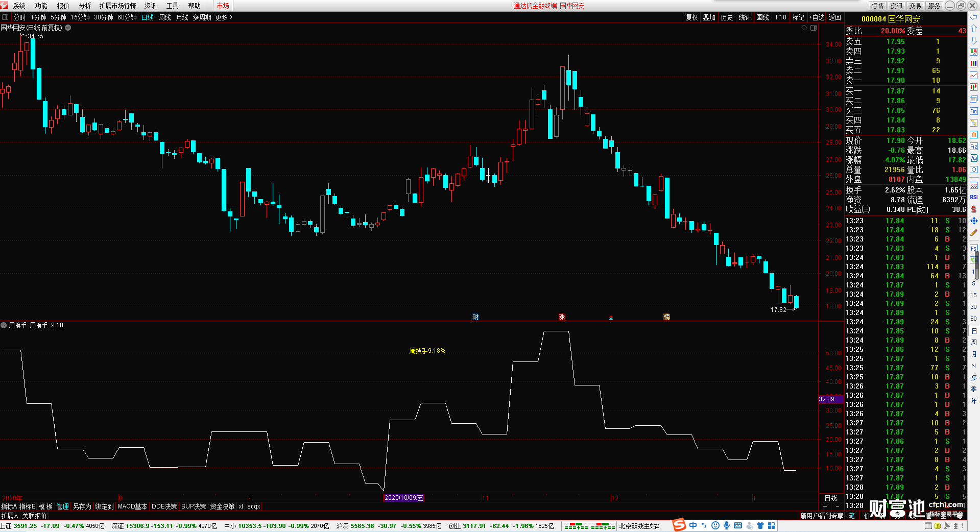Click the +自选 add to watchlist button
980x532 pixels.
point(817,17)
